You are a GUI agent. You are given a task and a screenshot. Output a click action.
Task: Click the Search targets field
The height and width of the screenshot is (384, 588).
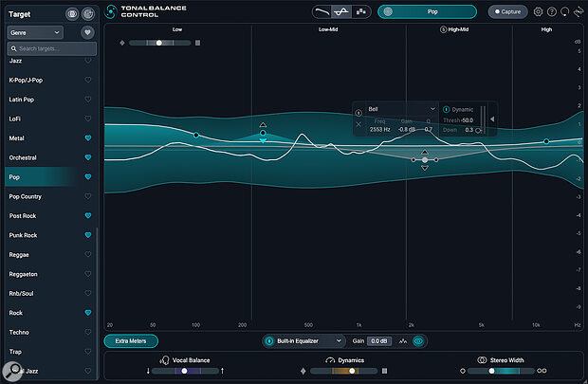(x=52, y=48)
